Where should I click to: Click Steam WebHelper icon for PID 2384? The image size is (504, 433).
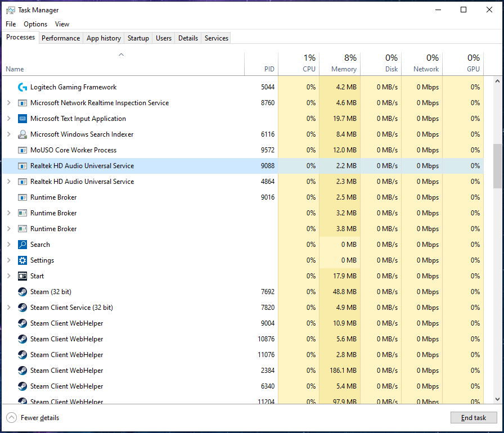[22, 371]
